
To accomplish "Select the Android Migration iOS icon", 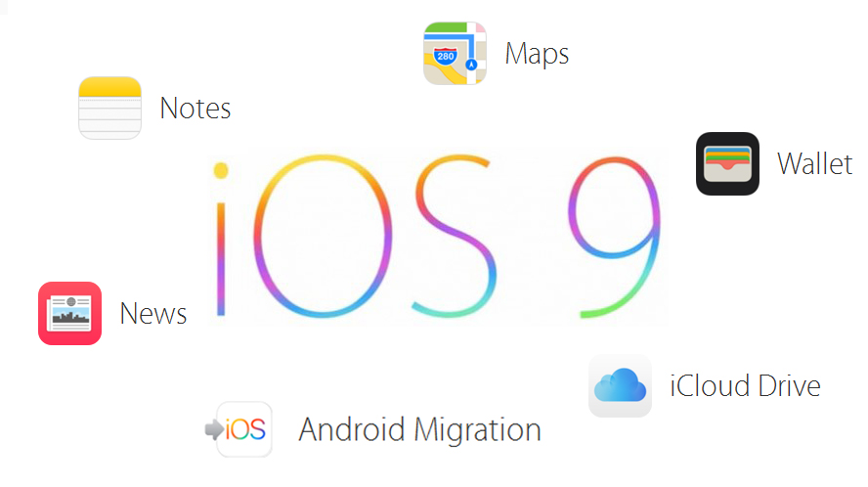I will [x=244, y=429].
